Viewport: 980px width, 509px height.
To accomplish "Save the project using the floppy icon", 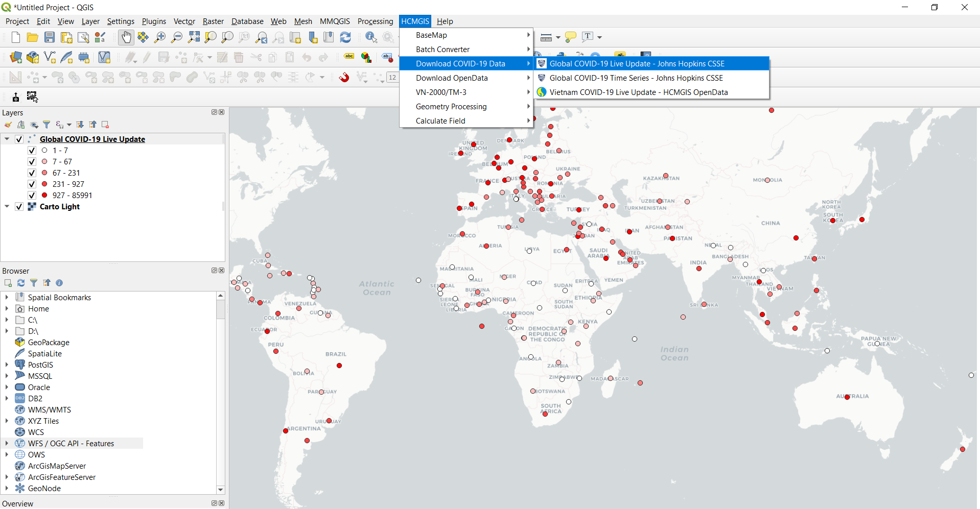I will (50, 37).
